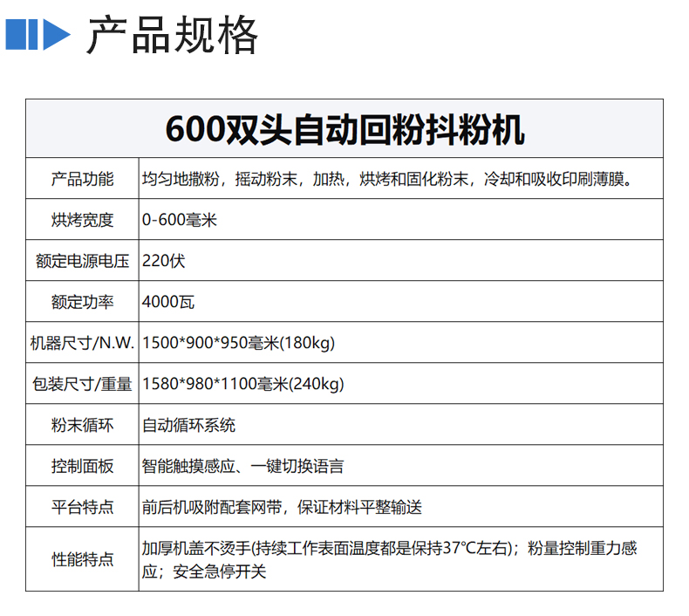Select the 粉末循环 row label
Image resolution: width=689 pixels, height=616 pixels.
tap(82, 425)
